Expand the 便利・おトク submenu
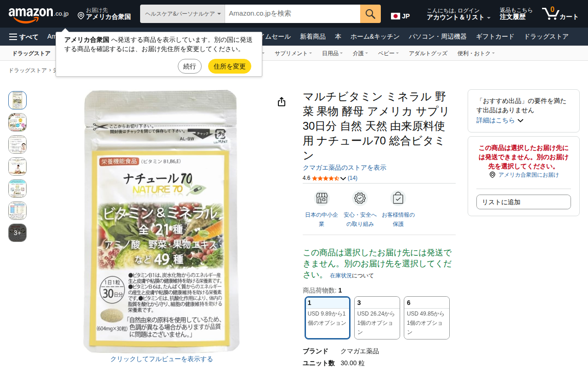The height and width of the screenshot is (368, 588). [x=476, y=53]
